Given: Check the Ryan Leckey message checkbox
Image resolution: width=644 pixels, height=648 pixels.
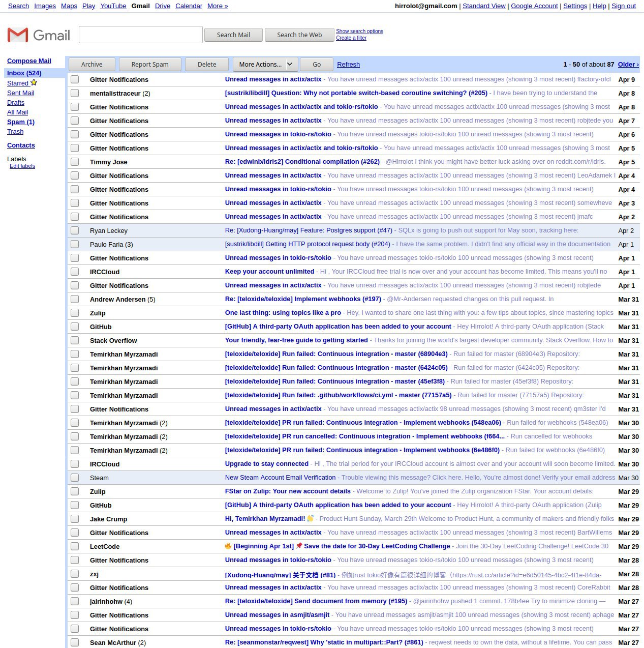Looking at the screenshot, I should tap(75, 230).
